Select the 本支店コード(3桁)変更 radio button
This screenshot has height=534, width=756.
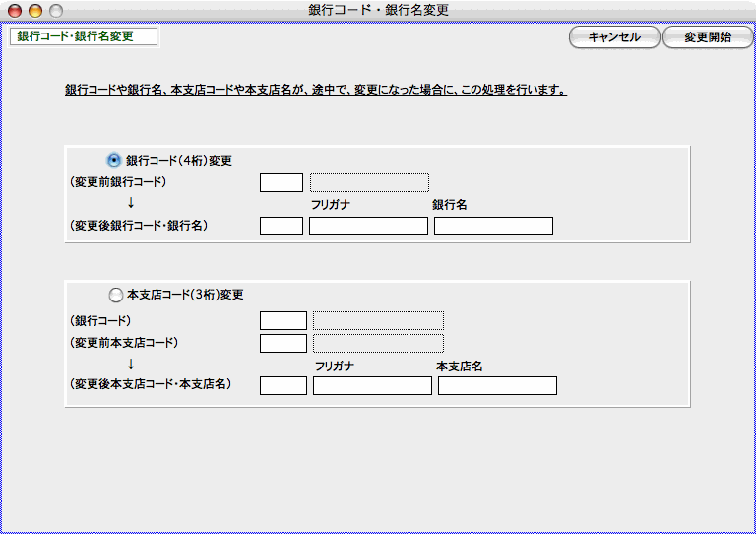coord(115,295)
